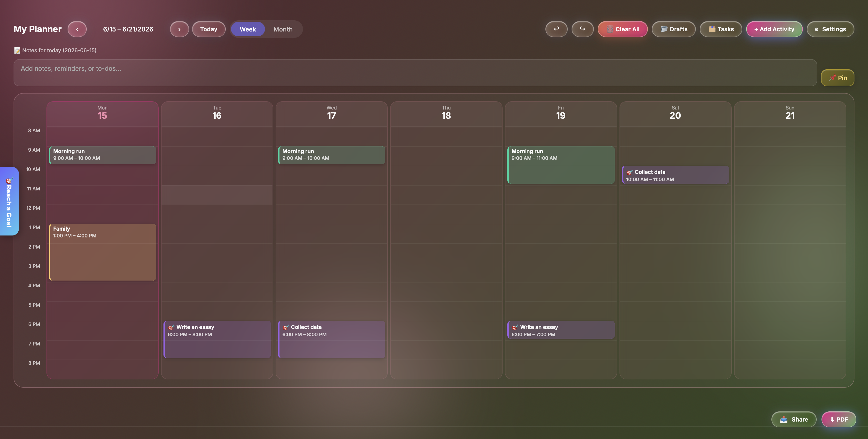Click goal icon on Friday's essay
The image size is (868, 439).
pyautogui.click(x=515, y=327)
